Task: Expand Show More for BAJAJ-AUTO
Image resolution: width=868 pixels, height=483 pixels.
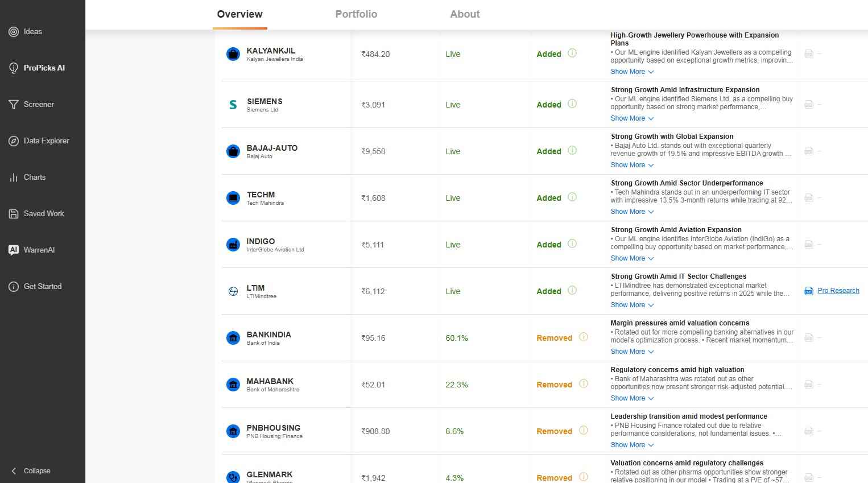Action: (631, 165)
